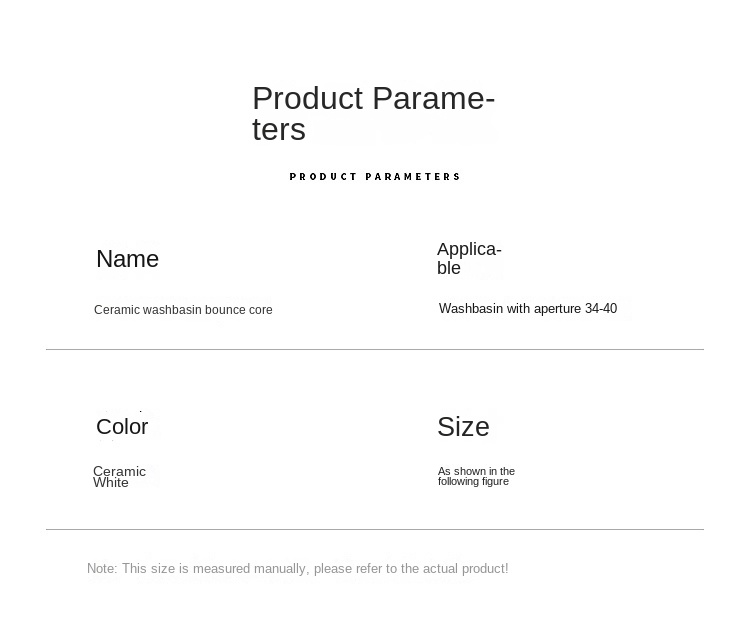
Task: Click the "Color" heading
Action: coord(122,427)
